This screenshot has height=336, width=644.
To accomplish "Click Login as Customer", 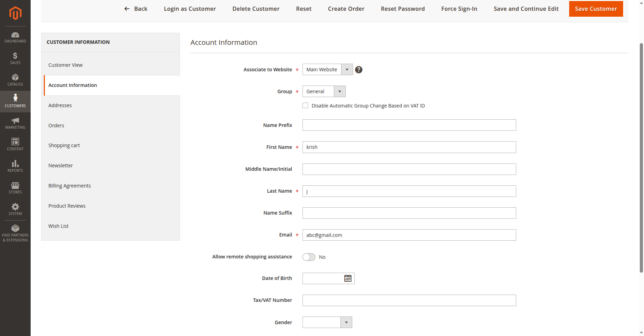I will [190, 9].
